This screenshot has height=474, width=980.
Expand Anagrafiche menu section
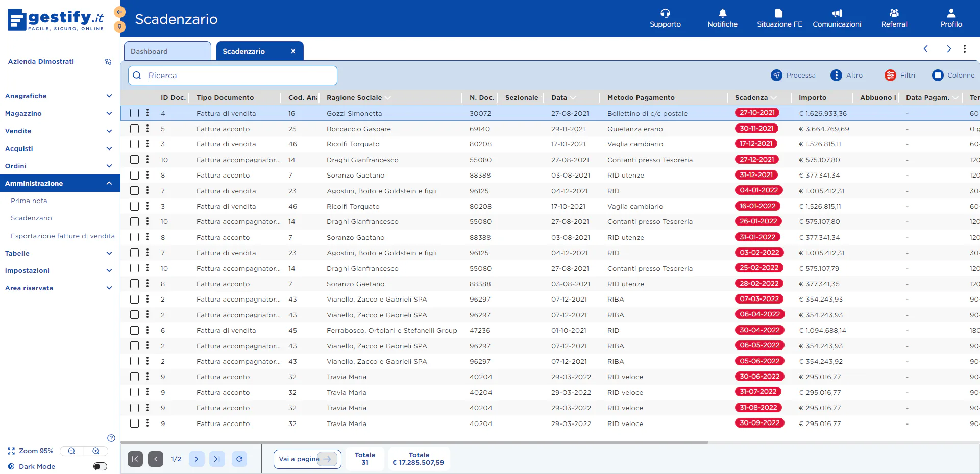(59, 96)
